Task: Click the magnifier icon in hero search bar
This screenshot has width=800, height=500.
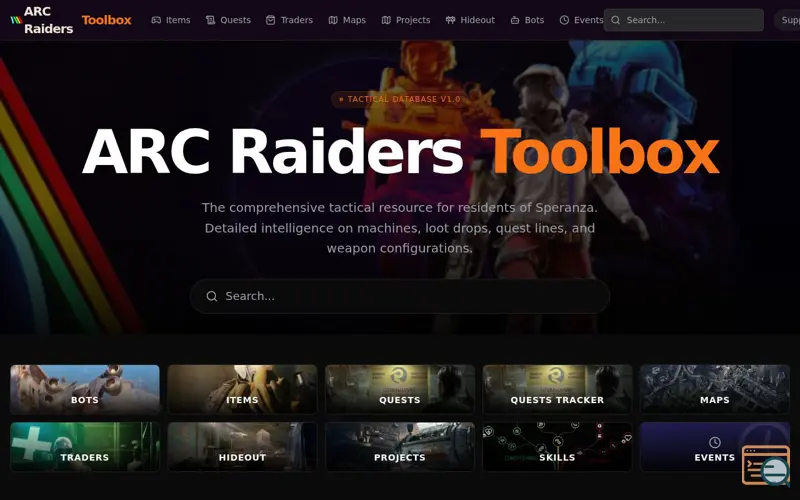Action: (212, 296)
